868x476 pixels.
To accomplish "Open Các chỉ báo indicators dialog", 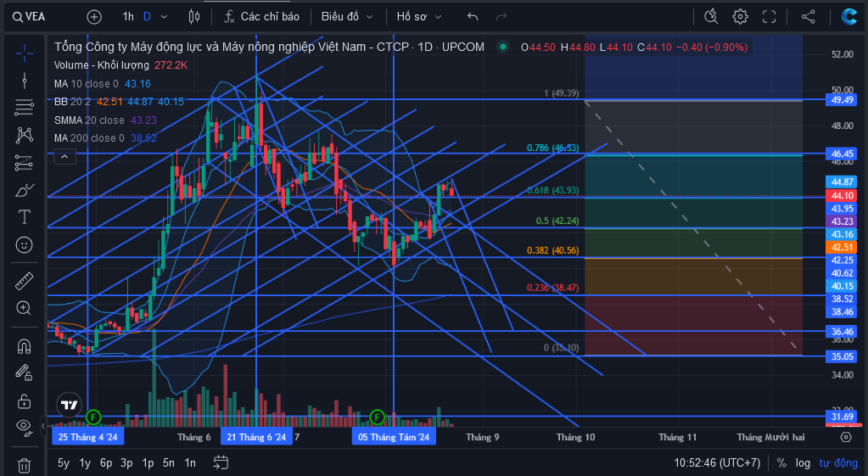I will [261, 17].
